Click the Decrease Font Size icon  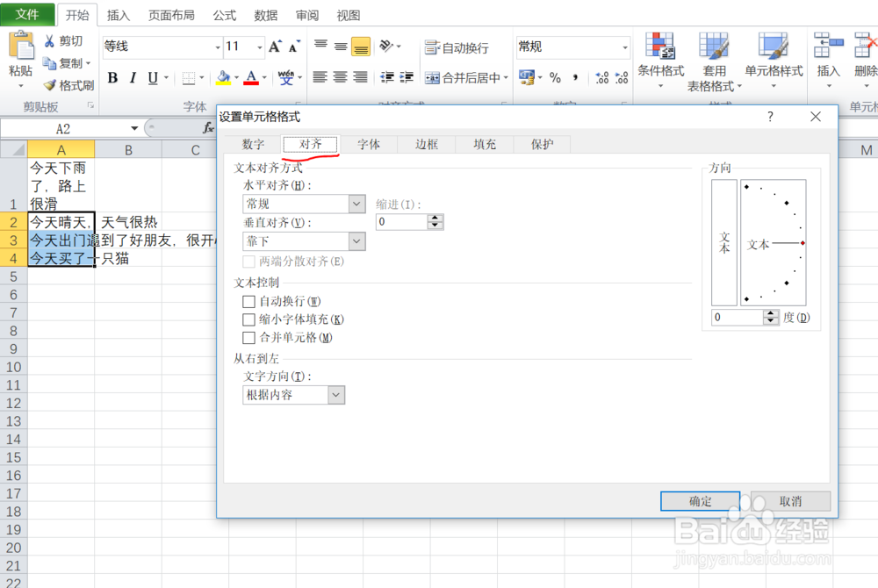point(294,47)
